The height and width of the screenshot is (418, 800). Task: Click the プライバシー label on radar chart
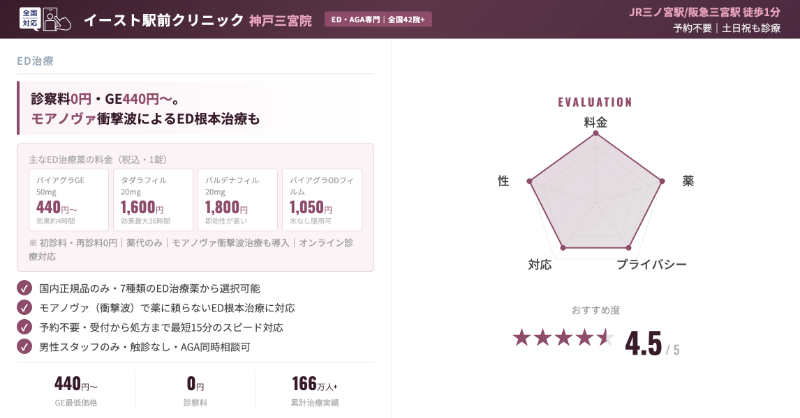(x=651, y=265)
